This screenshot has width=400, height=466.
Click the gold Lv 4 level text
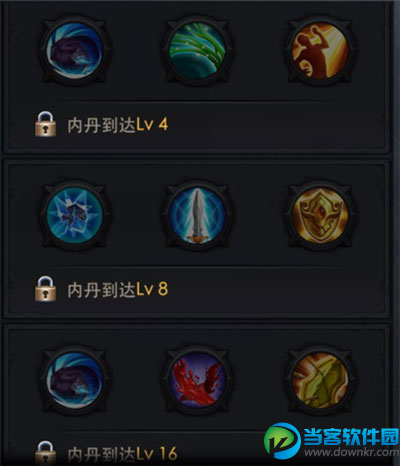pyautogui.click(x=152, y=125)
